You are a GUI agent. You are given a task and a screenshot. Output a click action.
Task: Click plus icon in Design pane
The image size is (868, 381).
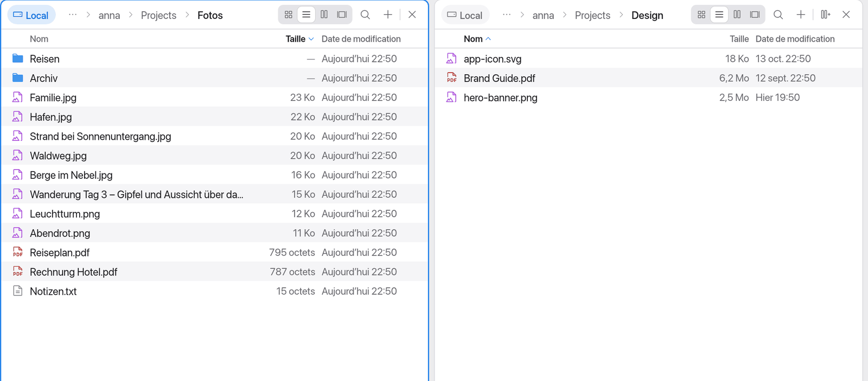[x=801, y=15]
